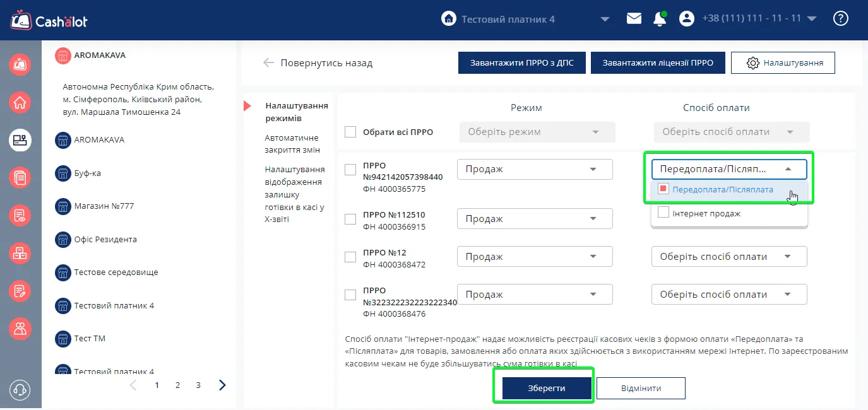Image resolution: width=868 pixels, height=410 pixels.
Task: Open the support headset icon
Action: click(20, 390)
